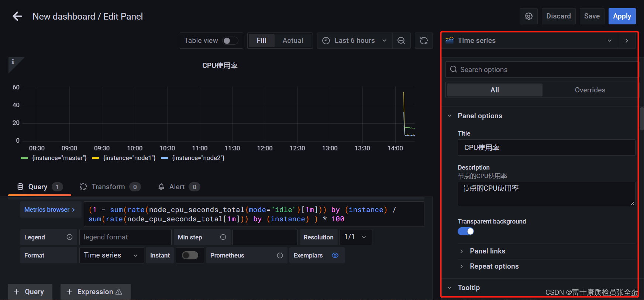Add new Expression button

pyautogui.click(x=95, y=292)
